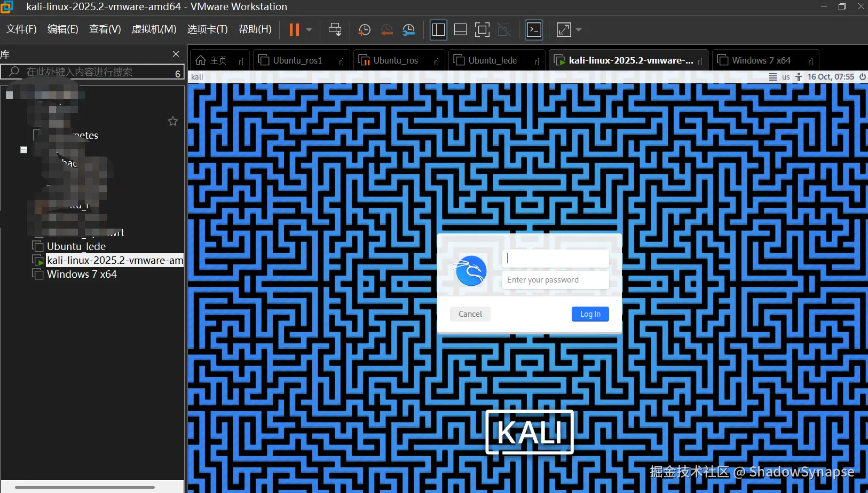Click the 16 Oct, 07:55 clock
Viewport: 868px width, 493px height.
831,77
